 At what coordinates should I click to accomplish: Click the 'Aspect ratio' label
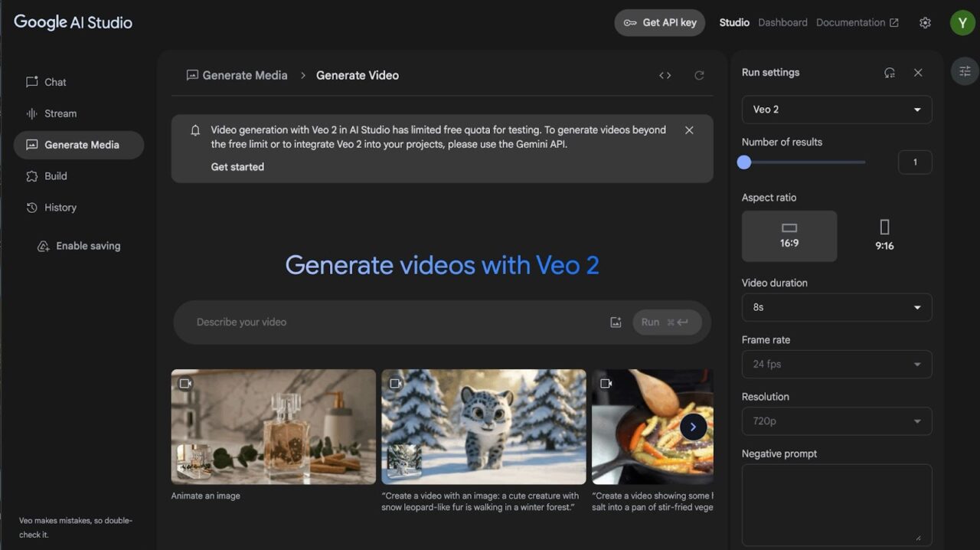point(769,198)
